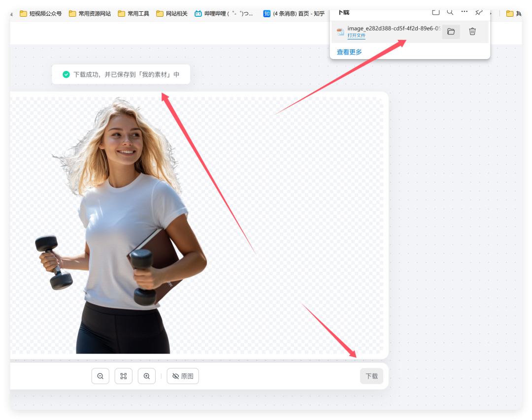Viewport: 532px width, 420px height.
Task: Click the zoom out magnifier button
Action: (x=100, y=376)
